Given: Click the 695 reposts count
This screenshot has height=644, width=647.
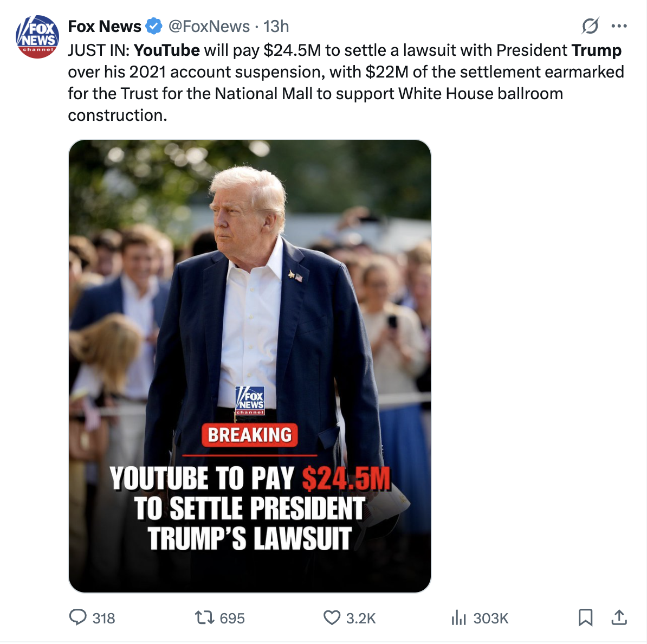Looking at the screenshot, I should pos(232,618).
